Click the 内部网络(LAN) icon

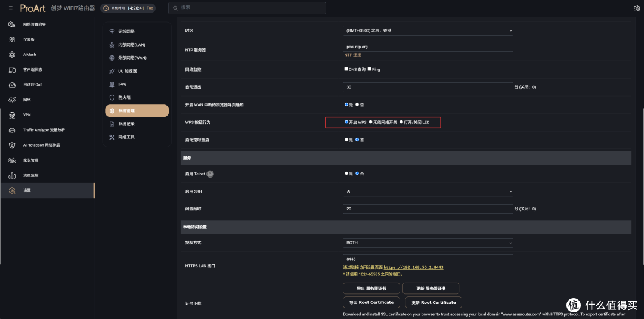click(x=112, y=45)
